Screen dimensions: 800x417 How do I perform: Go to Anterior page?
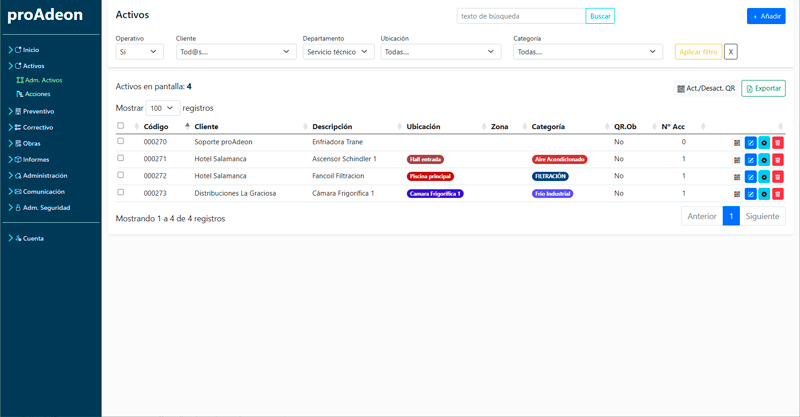coord(702,216)
